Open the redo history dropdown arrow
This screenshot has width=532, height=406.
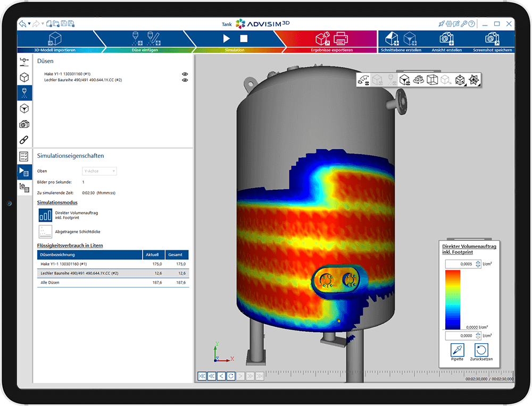(43, 24)
